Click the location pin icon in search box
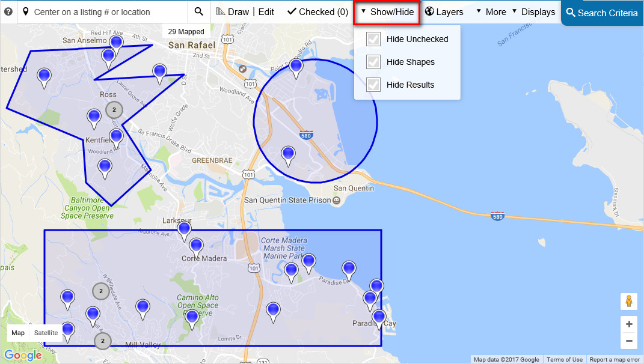Screen dimensions: 644x364 coord(25,12)
